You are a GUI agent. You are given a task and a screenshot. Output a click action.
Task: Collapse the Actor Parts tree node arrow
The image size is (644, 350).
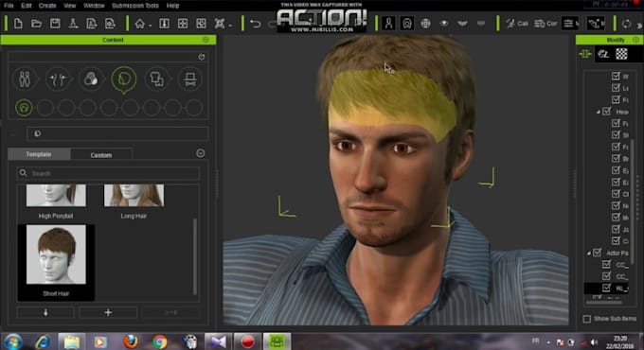588,254
